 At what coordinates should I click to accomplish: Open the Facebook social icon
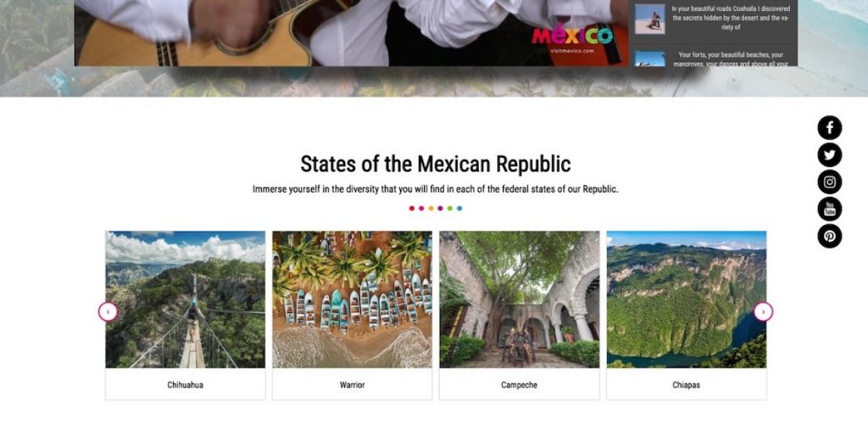829,128
